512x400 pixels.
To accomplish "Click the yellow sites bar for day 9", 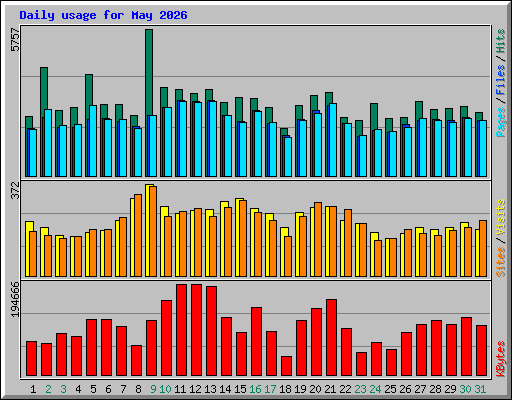I will point(148,230).
